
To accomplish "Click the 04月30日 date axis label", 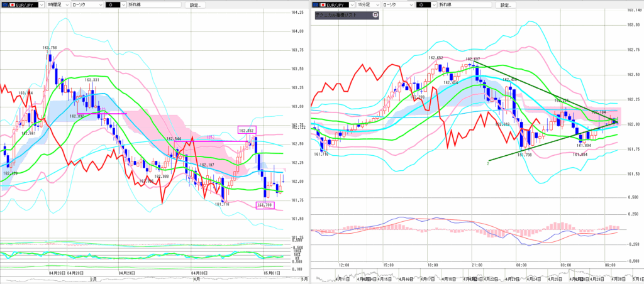I will click(x=199, y=273).
